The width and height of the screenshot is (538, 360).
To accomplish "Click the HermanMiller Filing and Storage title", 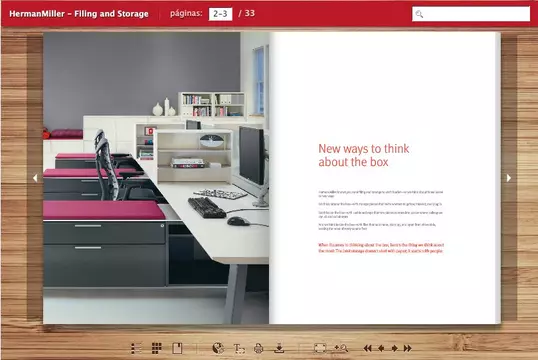I will pos(79,14).
